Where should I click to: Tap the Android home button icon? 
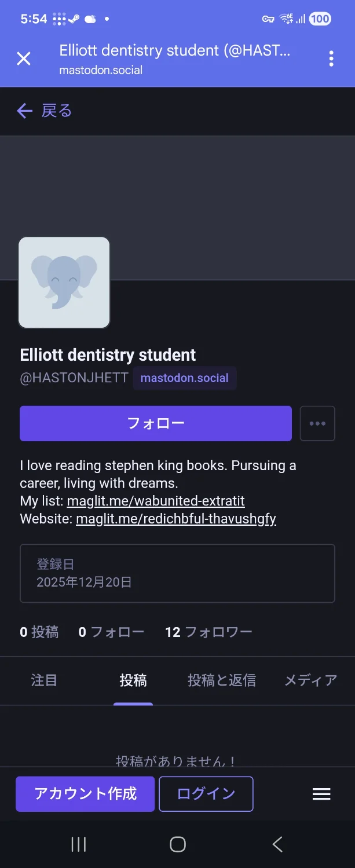178,844
